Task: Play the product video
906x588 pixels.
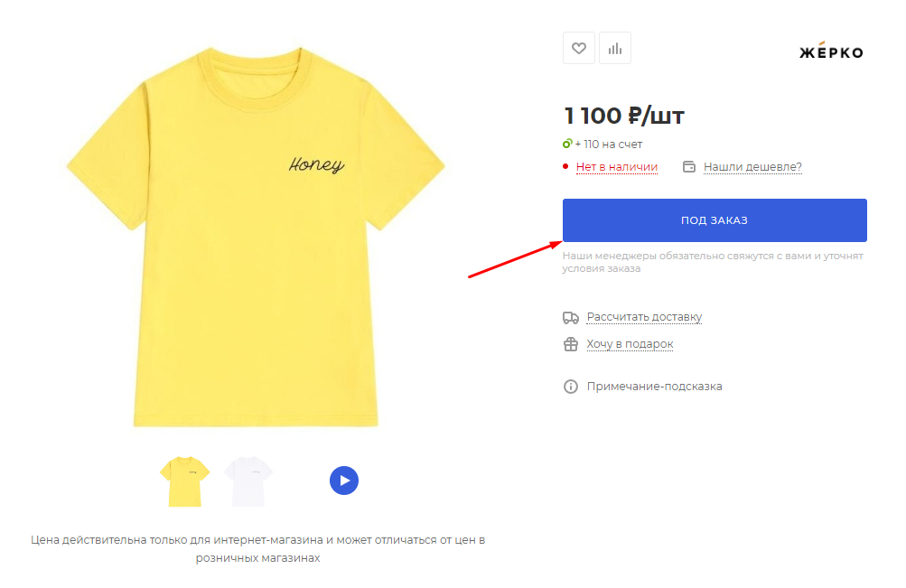Action: click(344, 481)
